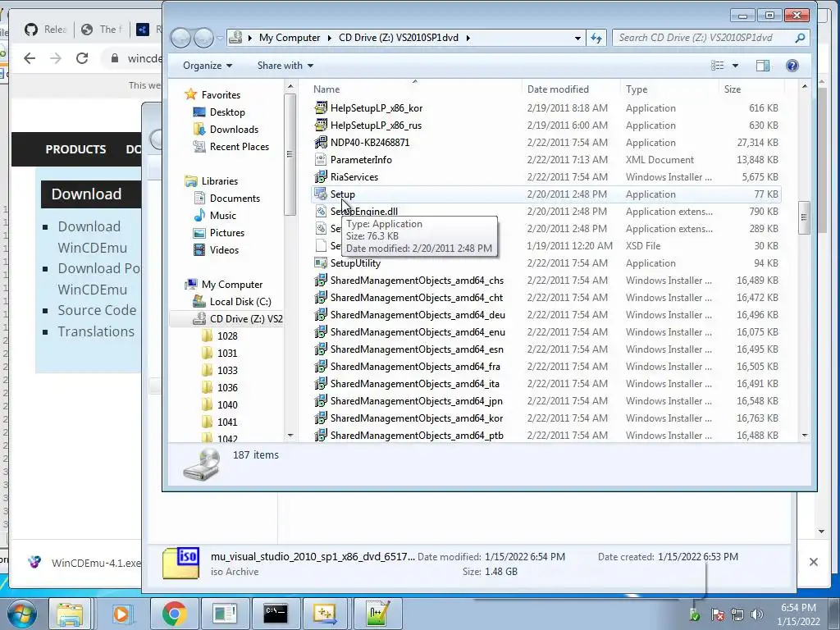Select the SetupEngine.dll file
840x630 pixels.
point(546,212)
